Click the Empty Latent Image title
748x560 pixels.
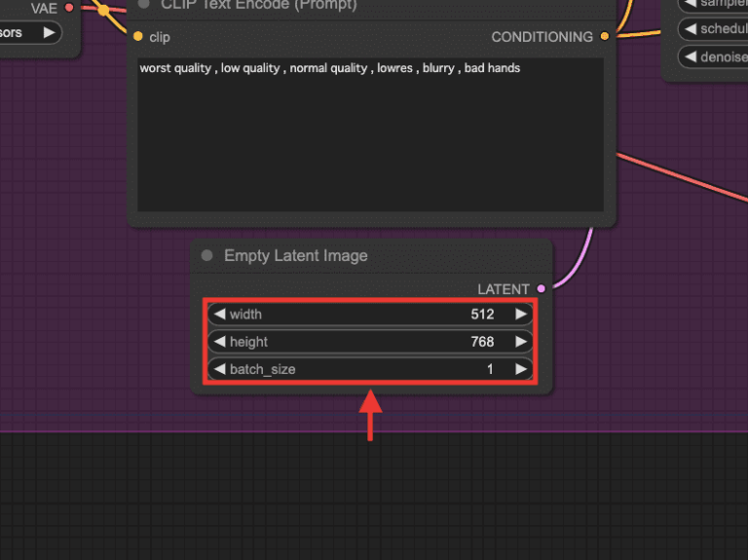(296, 256)
